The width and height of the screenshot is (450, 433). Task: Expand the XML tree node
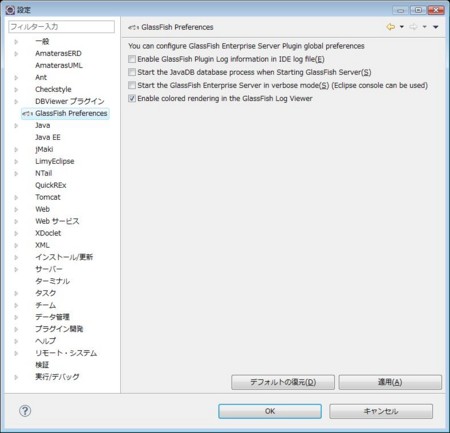(16, 246)
